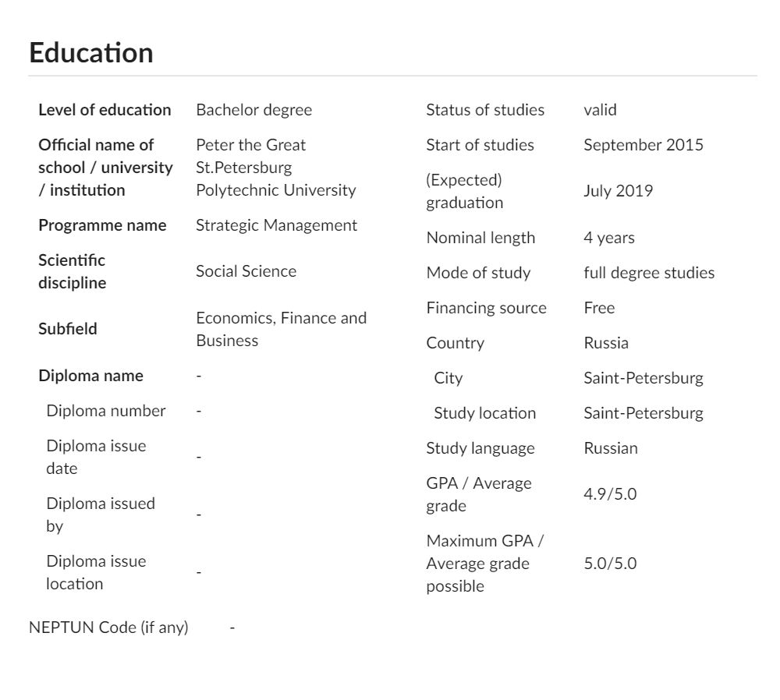Image resolution: width=780 pixels, height=700 pixels.
Task: Select the Strategic Management programme name
Action: (276, 225)
